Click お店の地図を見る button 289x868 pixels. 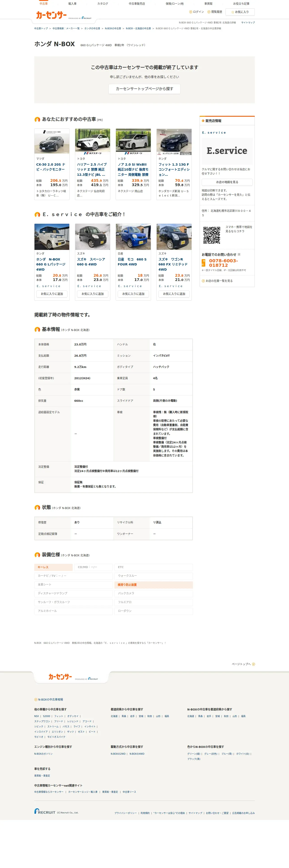tap(227, 182)
